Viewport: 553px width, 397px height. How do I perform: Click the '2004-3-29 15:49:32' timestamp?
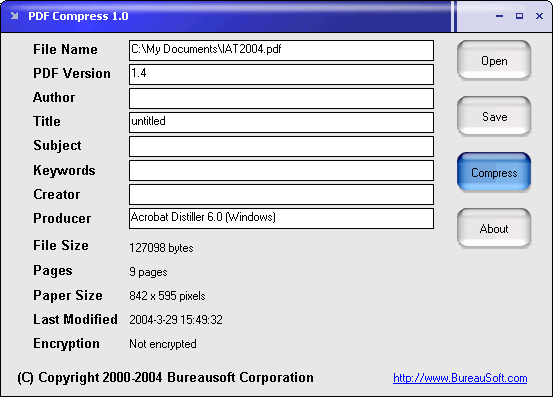[176, 320]
